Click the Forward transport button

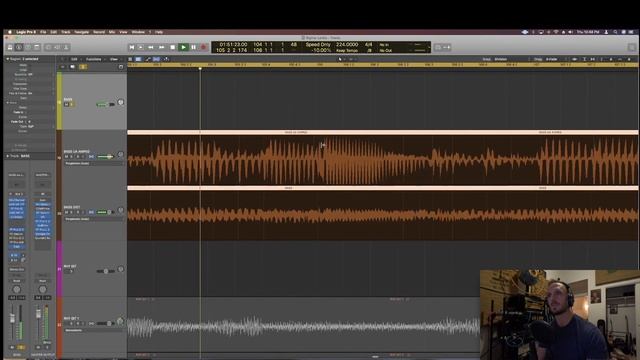point(162,47)
